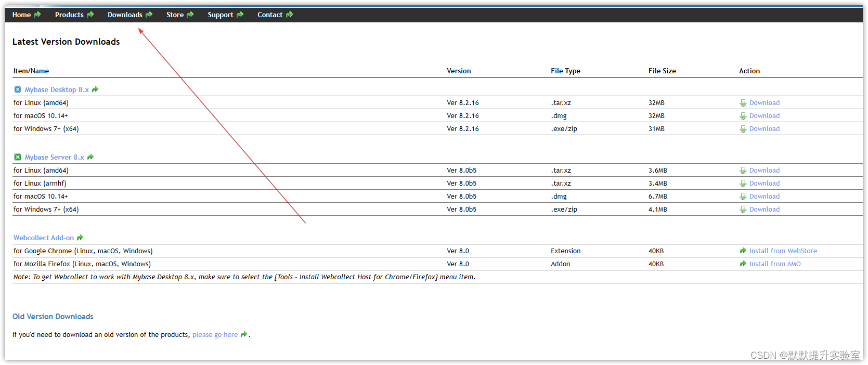Click the File Type column header
The image size is (868, 365).
[565, 71]
